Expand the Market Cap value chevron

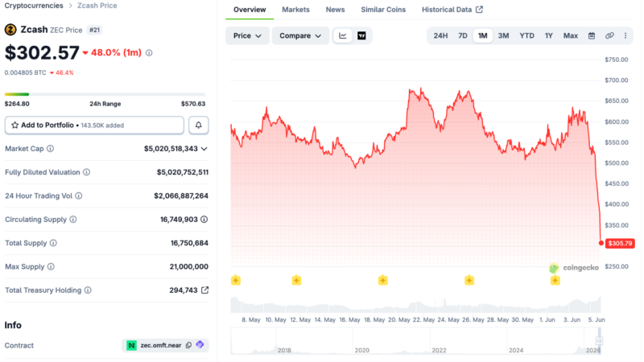point(204,149)
